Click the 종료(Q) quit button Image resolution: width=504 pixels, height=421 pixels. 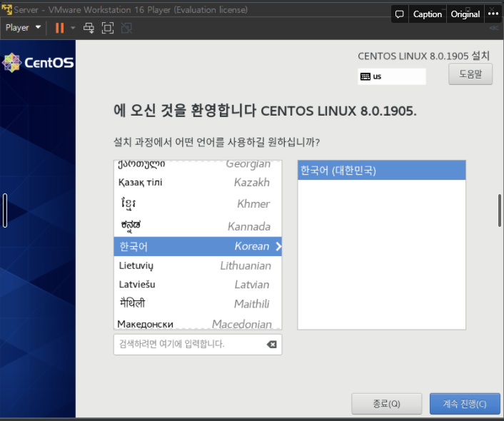coord(386,404)
